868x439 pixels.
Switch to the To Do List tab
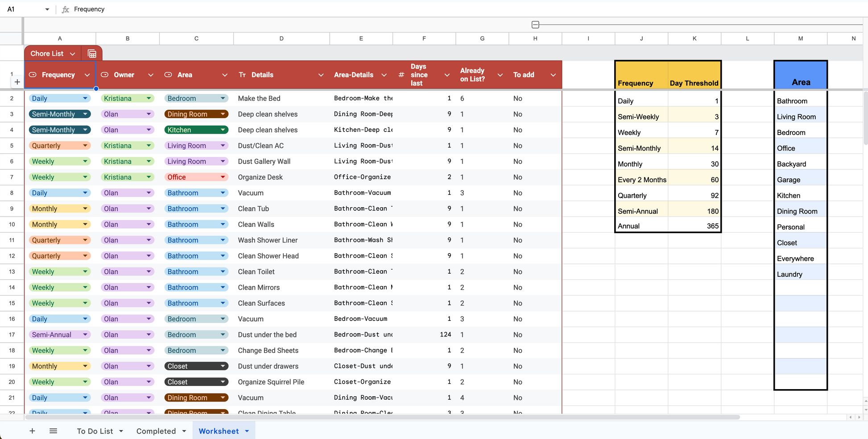(95, 431)
